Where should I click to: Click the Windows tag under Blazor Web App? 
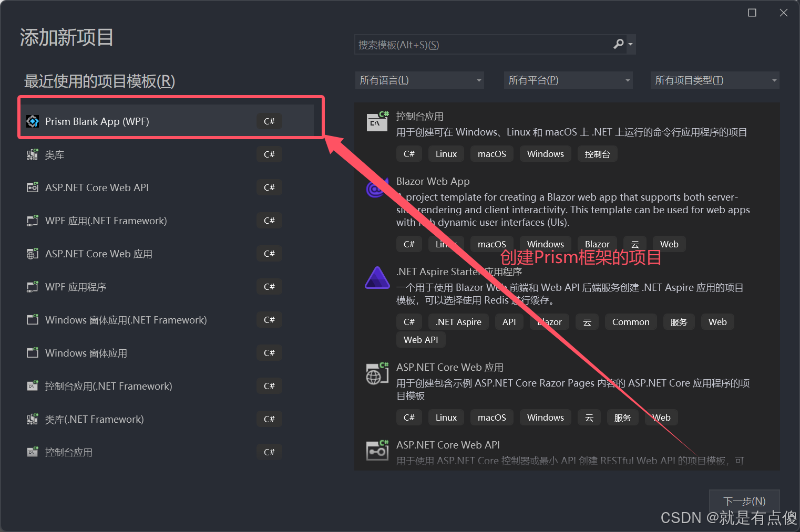(546, 244)
